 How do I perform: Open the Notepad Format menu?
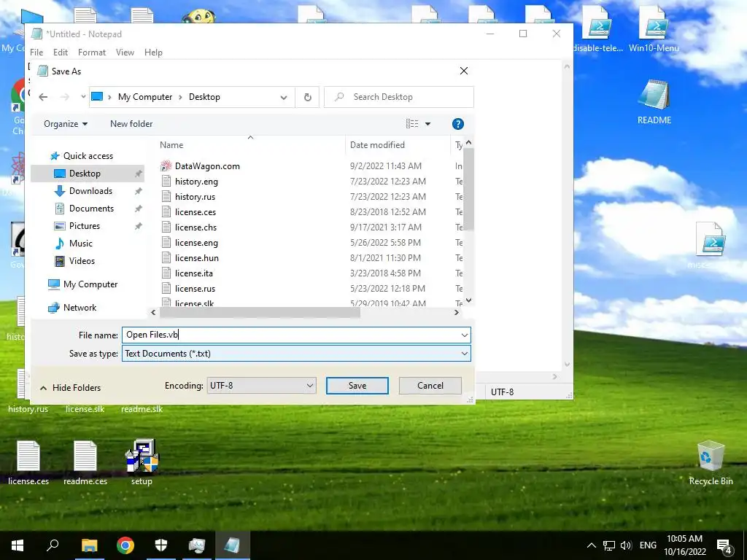pyautogui.click(x=92, y=52)
